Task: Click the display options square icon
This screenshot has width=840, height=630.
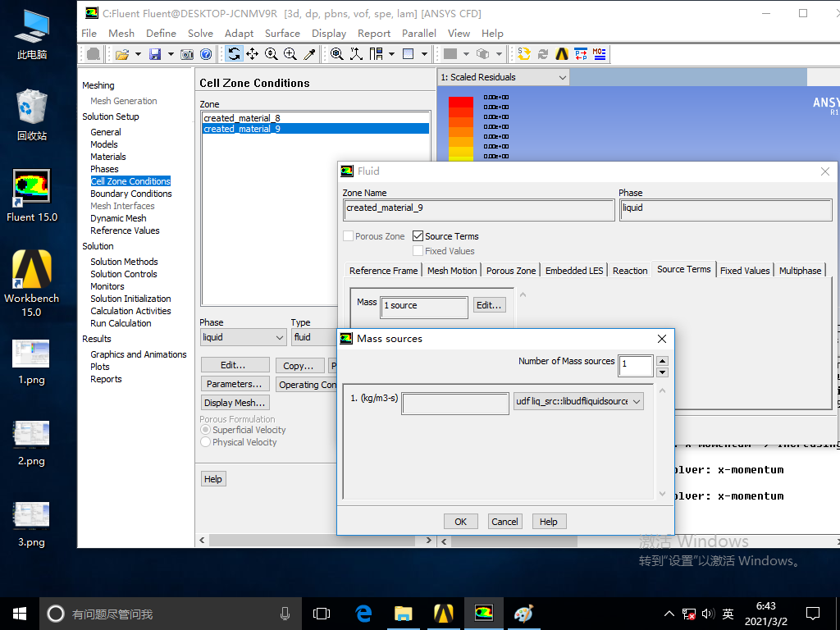Action: click(x=409, y=54)
